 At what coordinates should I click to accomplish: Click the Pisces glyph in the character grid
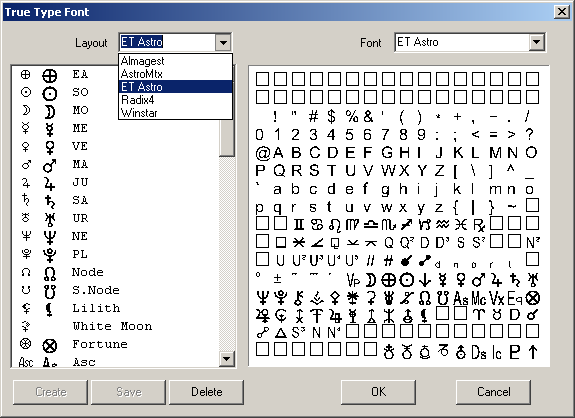coord(461,224)
